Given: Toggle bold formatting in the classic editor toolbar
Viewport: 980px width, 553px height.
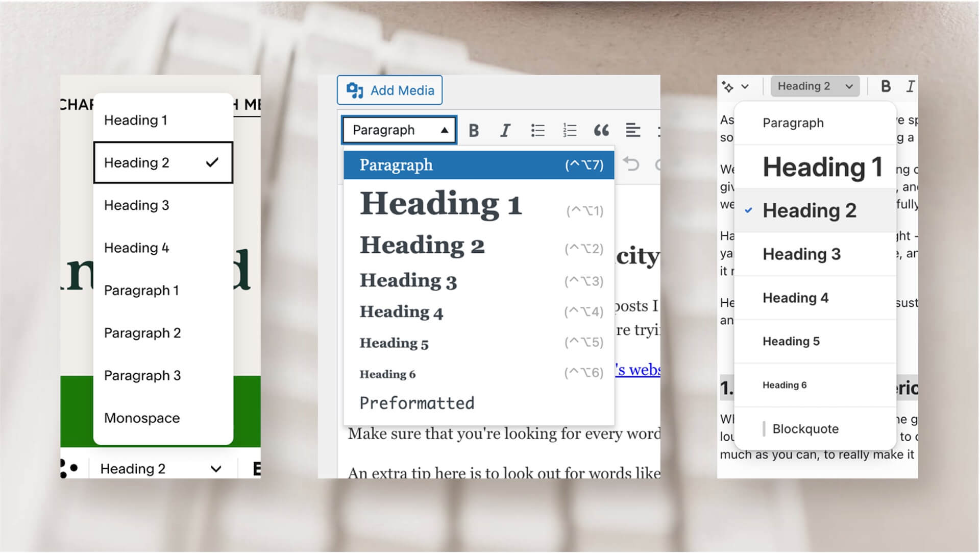Looking at the screenshot, I should pyautogui.click(x=474, y=130).
